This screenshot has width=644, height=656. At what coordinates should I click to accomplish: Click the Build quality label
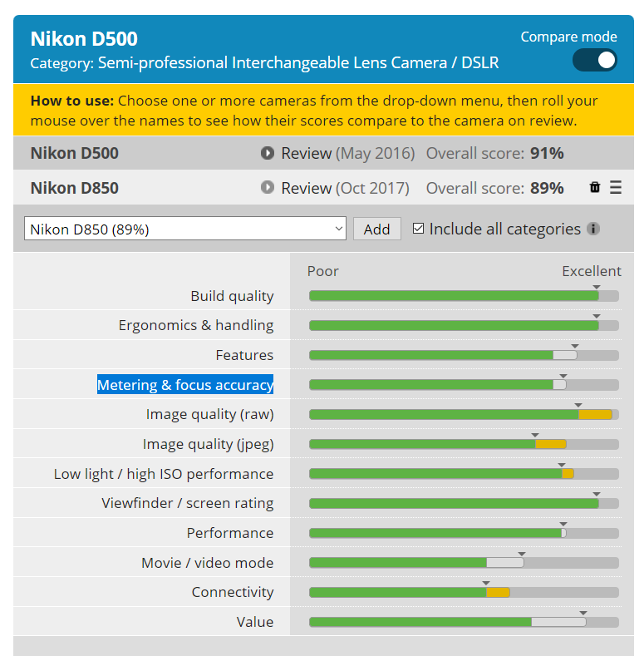pos(232,296)
